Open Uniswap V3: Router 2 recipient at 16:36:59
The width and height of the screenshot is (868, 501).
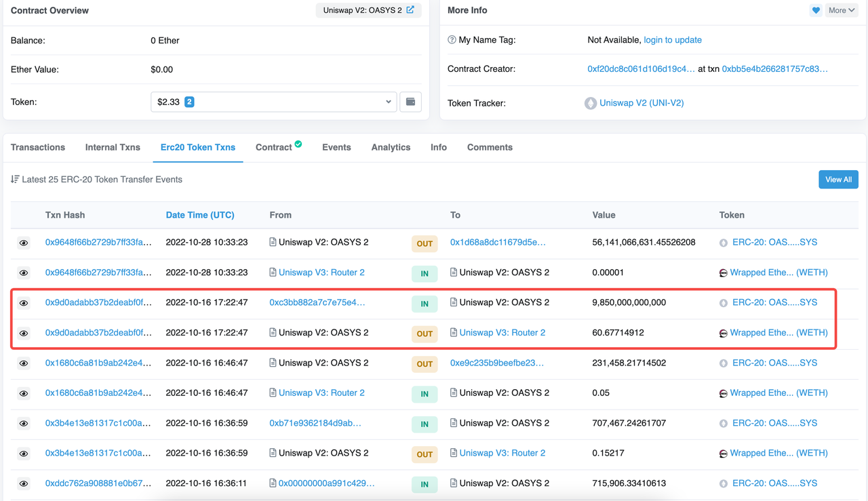(502, 453)
